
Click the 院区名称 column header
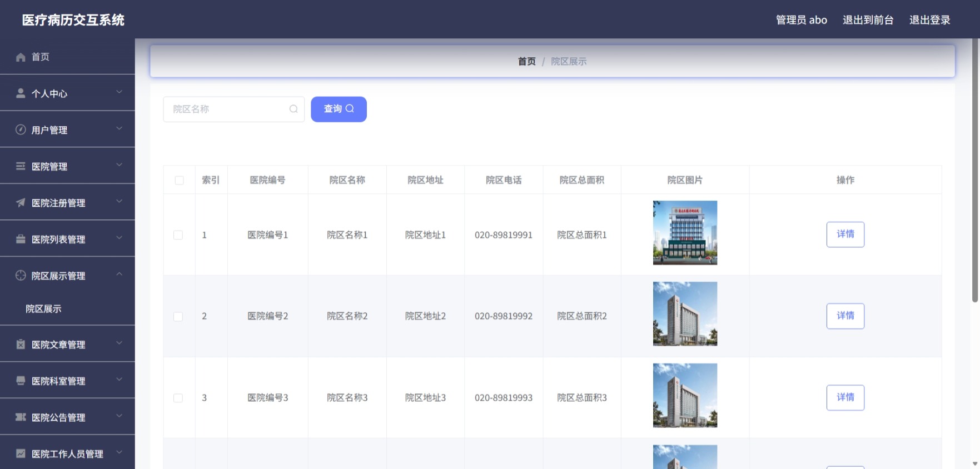347,180
